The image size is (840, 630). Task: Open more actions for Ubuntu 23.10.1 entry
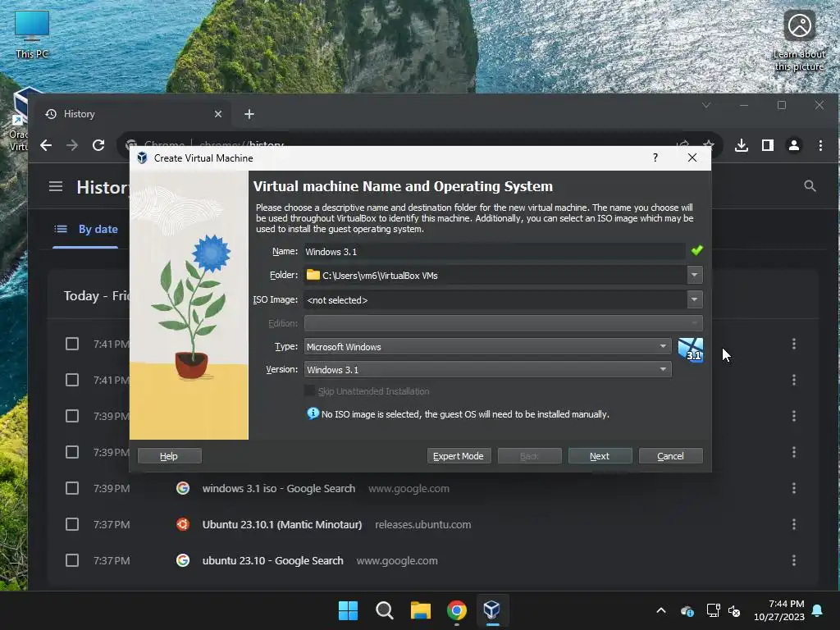pyautogui.click(x=793, y=524)
